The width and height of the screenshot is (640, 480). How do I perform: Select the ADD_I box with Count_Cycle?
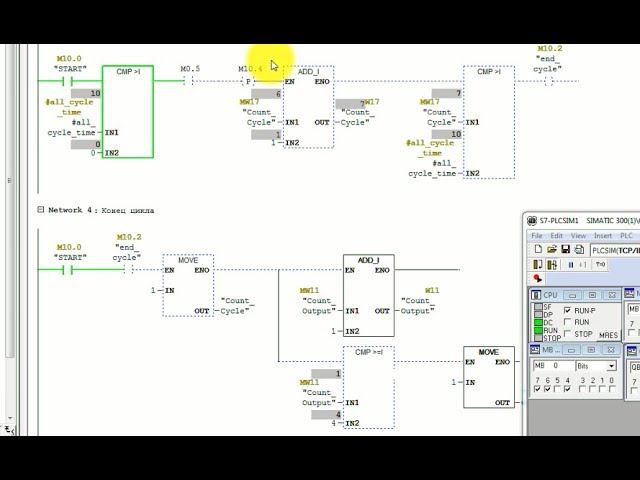309,107
